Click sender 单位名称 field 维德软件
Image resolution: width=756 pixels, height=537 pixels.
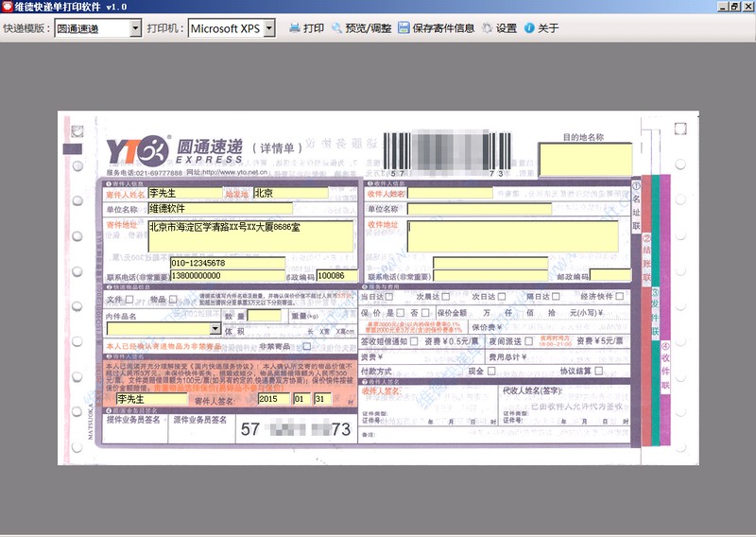click(x=220, y=208)
